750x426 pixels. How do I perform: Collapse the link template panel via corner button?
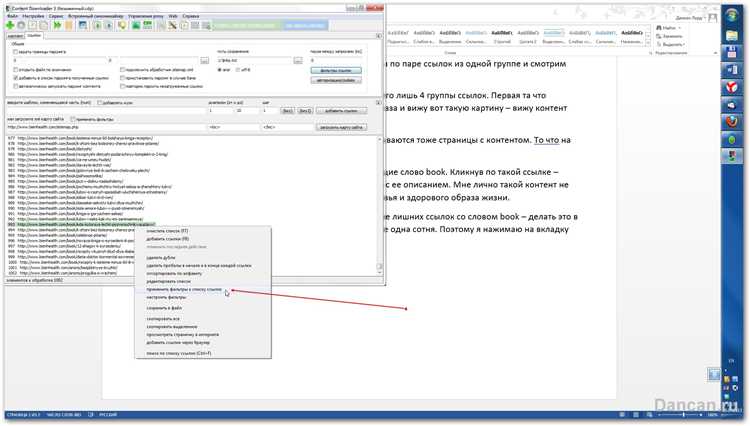[379, 102]
